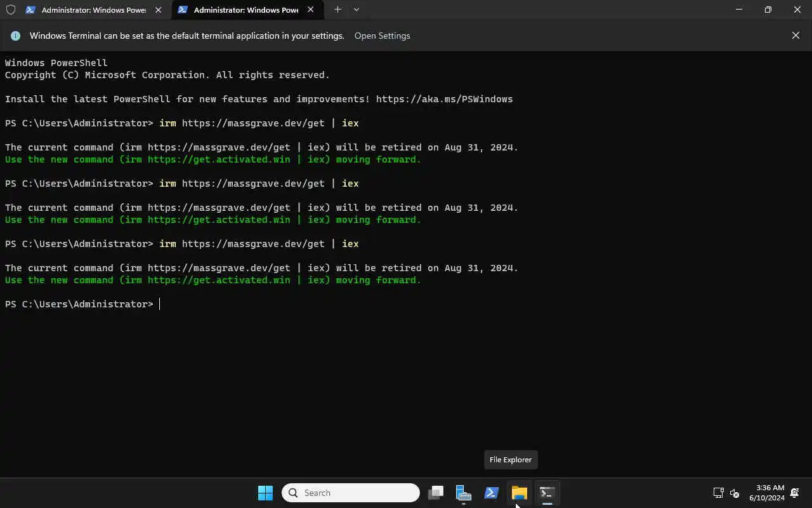Image resolution: width=812 pixels, height=508 pixels.
Task: Click the current PowerShell prompt line
Action: click(x=82, y=304)
